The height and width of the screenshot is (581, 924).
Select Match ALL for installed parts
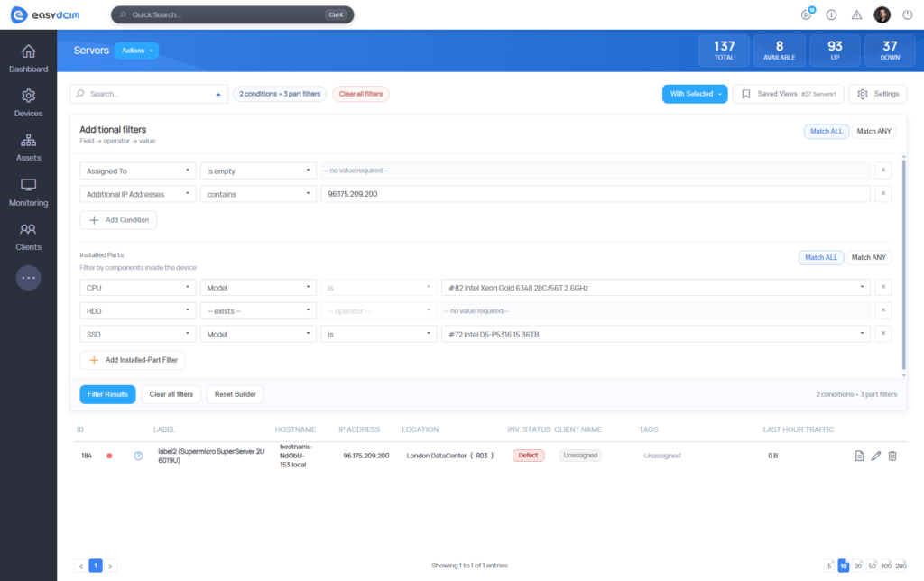pyautogui.click(x=821, y=257)
